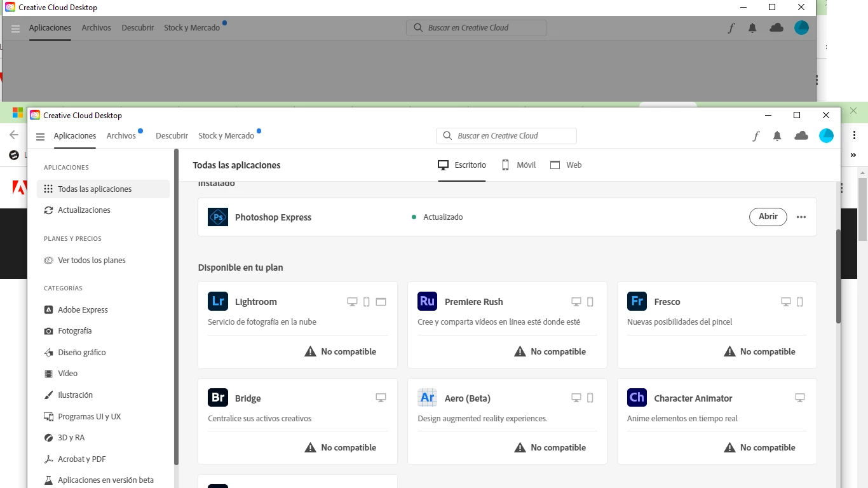Open more options for Photoshop Express
Viewport: 868px width, 488px height.
pyautogui.click(x=801, y=217)
